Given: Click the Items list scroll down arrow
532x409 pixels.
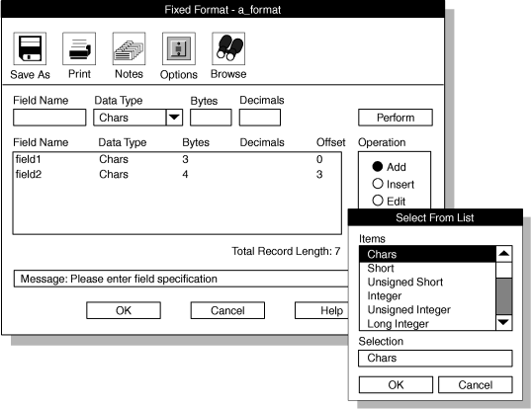Looking at the screenshot, I should pyautogui.click(x=504, y=322).
